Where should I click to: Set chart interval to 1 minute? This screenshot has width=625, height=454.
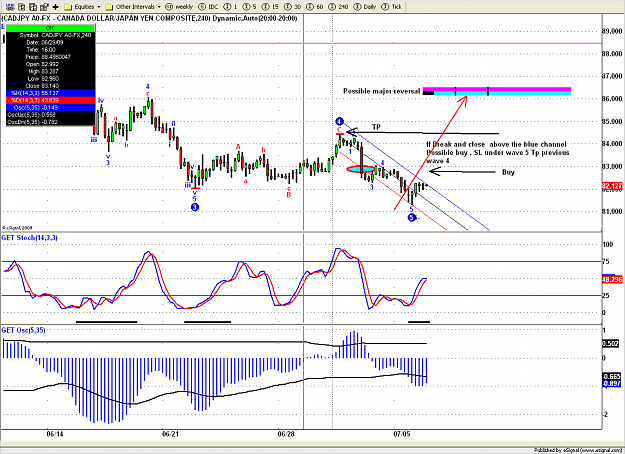[231, 7]
